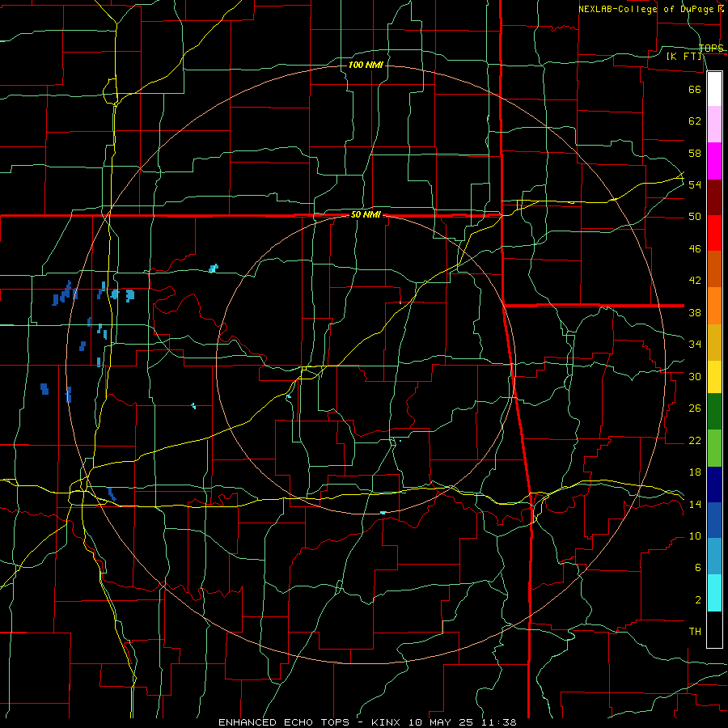
Task: Select the maroon legend color block
Action: [x=714, y=197]
